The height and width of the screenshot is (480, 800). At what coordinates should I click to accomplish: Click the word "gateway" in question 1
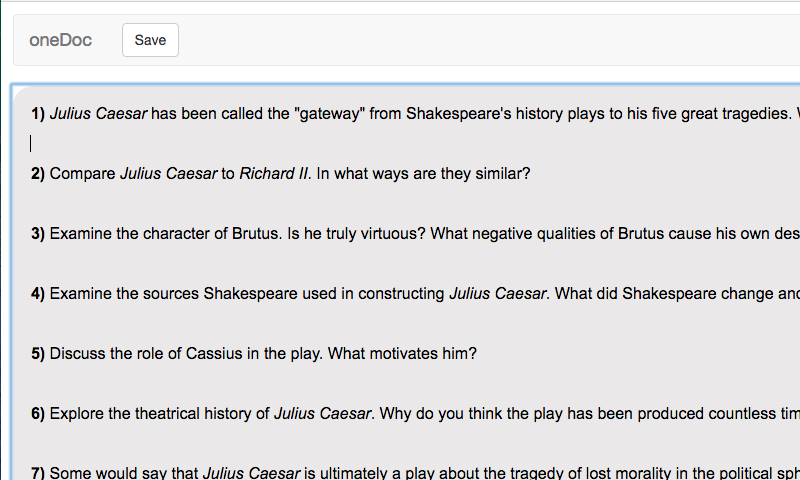[329, 114]
